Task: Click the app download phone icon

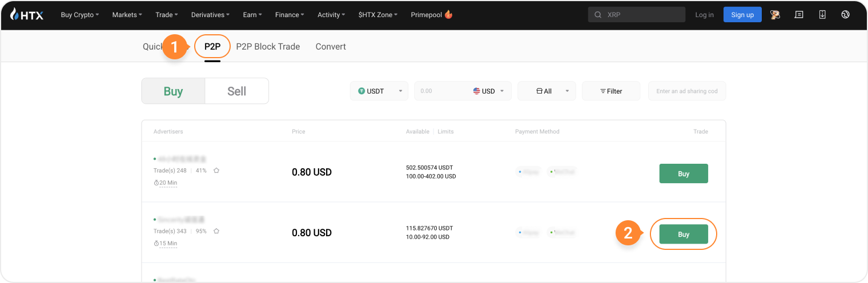Action: [822, 15]
